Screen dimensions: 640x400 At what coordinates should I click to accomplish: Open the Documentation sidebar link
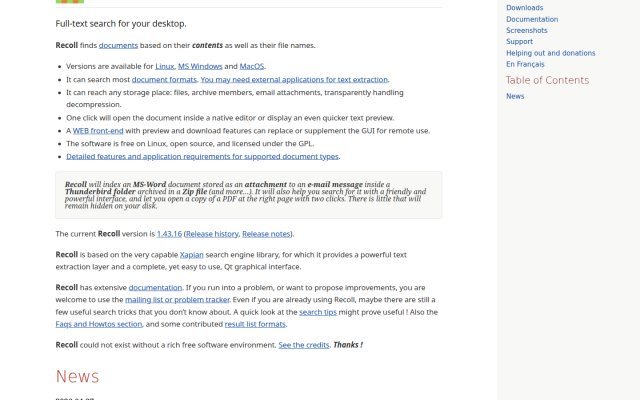[x=532, y=19]
